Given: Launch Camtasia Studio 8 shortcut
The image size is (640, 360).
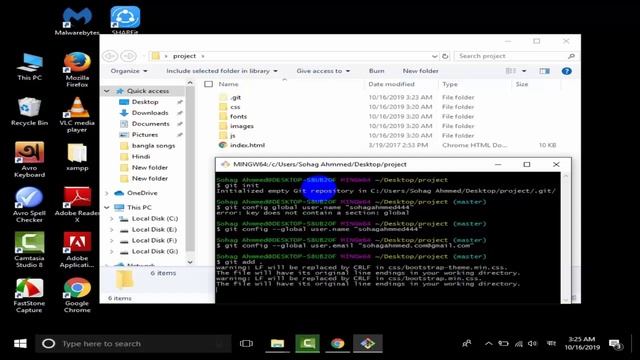Looking at the screenshot, I should pos(29,250).
